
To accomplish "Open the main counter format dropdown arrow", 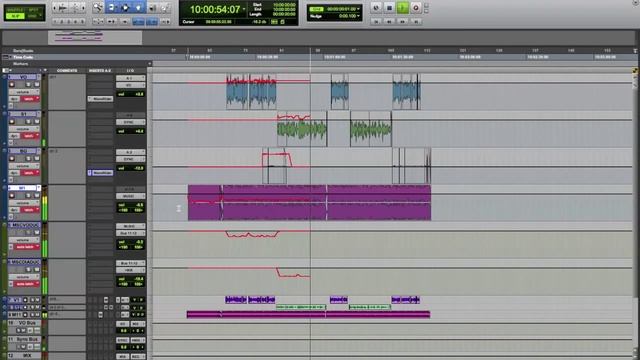I will (x=244, y=9).
